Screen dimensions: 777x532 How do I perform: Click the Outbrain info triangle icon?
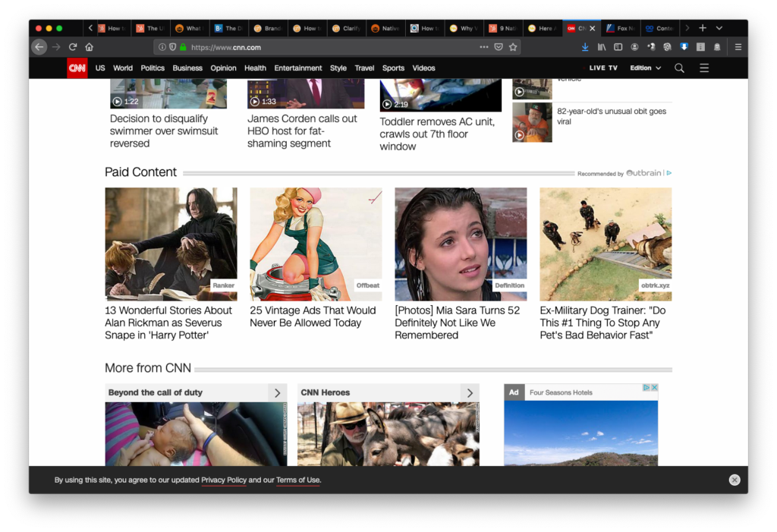(669, 173)
